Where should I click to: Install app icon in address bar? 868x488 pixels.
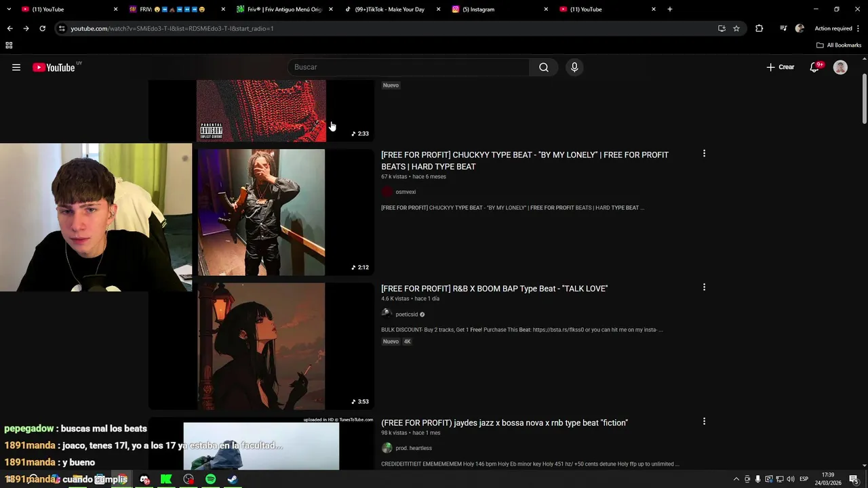722,28
